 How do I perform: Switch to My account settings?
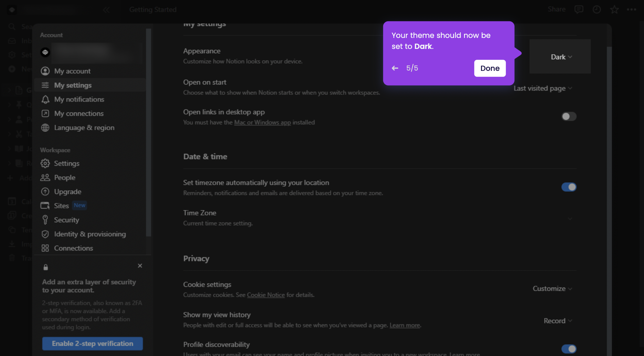[72, 71]
